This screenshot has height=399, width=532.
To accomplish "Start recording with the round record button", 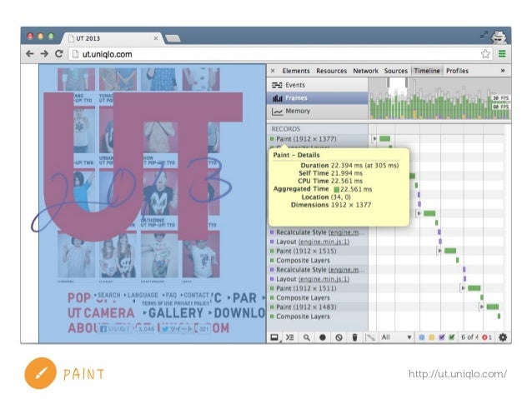I will [323, 337].
